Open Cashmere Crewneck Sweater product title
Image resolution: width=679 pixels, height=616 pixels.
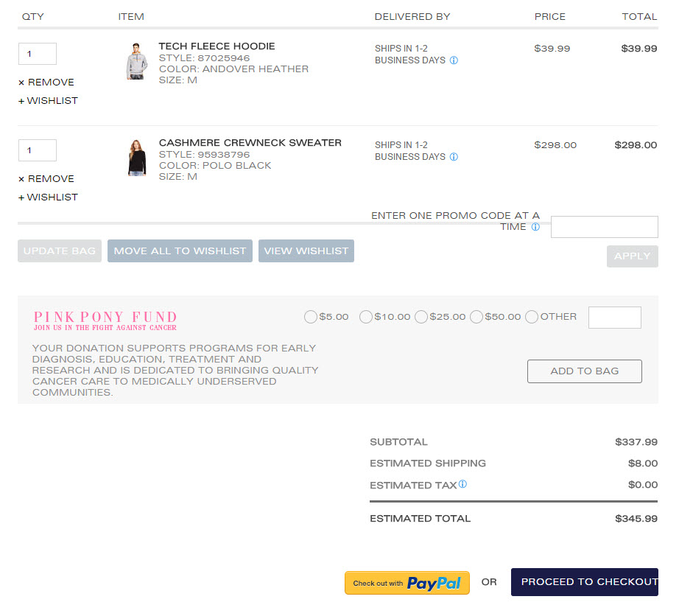coord(250,143)
